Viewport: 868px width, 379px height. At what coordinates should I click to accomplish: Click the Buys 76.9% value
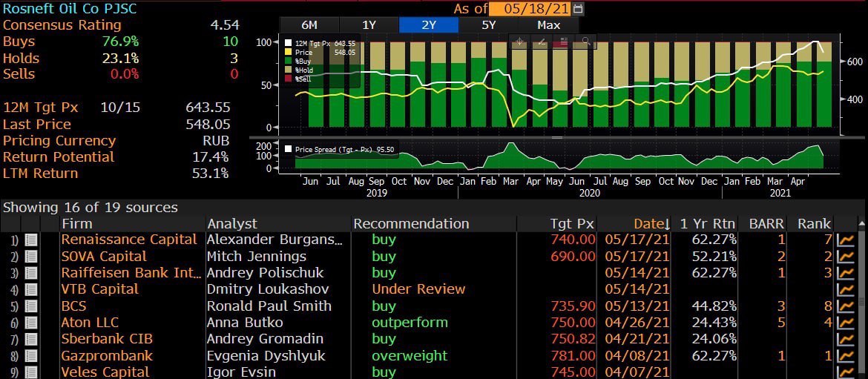pos(120,42)
